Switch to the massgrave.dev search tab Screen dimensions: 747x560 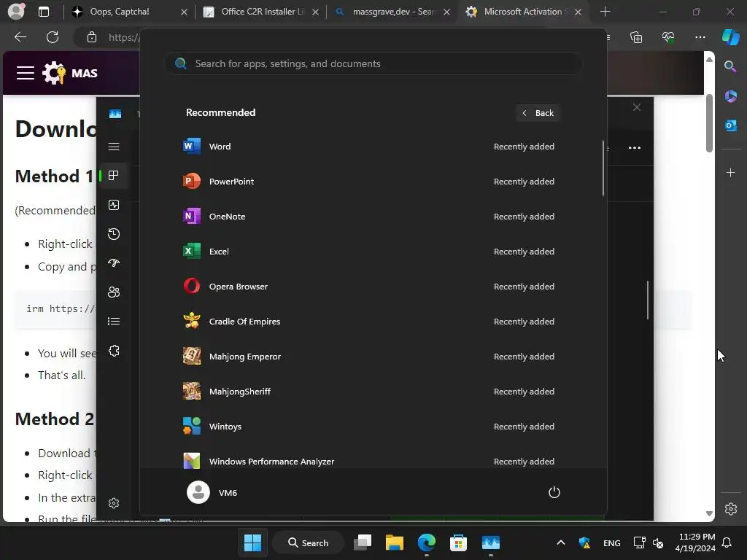click(392, 12)
